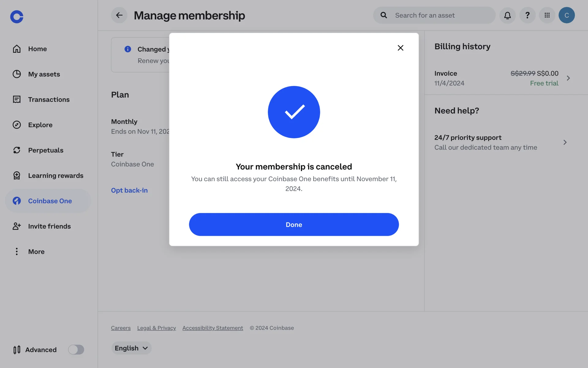Viewport: 588px width, 368px height.
Task: Open the apps grid menu
Action: pyautogui.click(x=547, y=15)
